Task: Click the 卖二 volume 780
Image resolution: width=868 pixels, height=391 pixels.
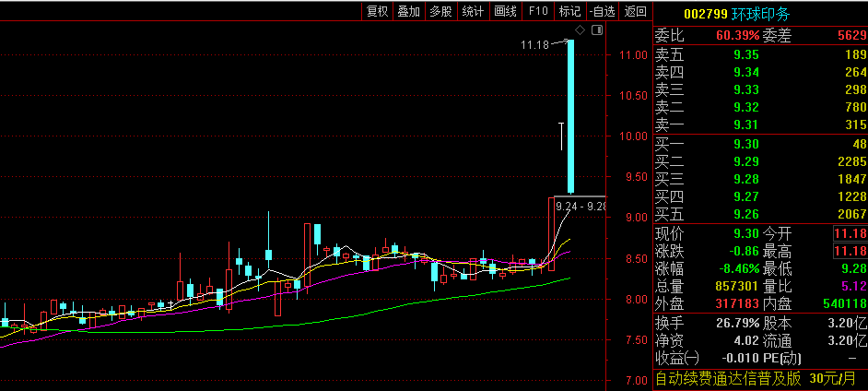Action: click(856, 107)
